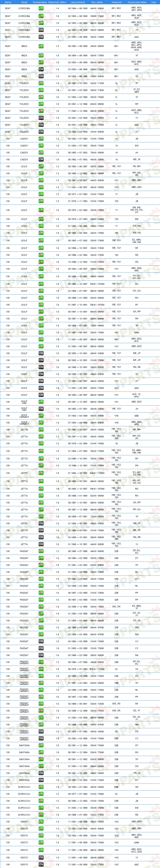This screenshot has width=160, height=868.
Task: Click petrol icon in PASSAT VARIANT YS row
Action: [41, 669]
